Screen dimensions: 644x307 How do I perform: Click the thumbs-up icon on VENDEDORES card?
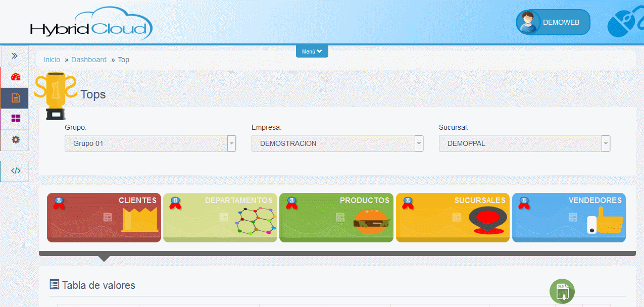click(x=606, y=220)
